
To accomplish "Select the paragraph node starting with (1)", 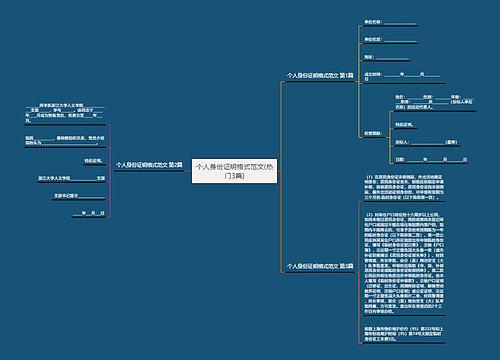I will 404,187.
